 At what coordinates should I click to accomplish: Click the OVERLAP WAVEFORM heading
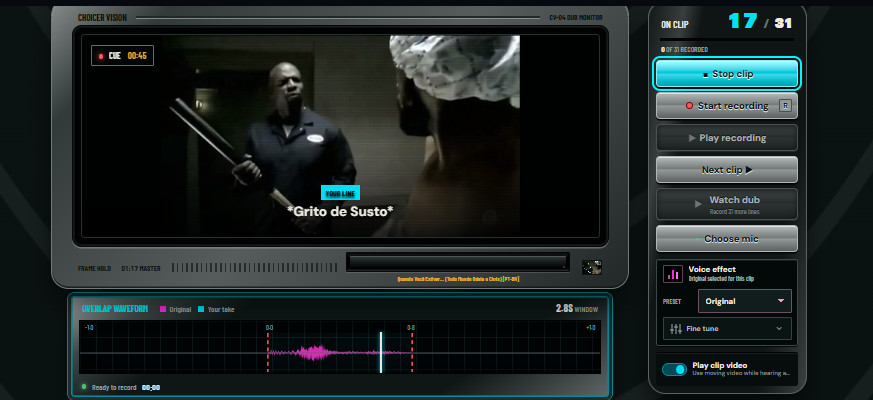pyautogui.click(x=115, y=309)
